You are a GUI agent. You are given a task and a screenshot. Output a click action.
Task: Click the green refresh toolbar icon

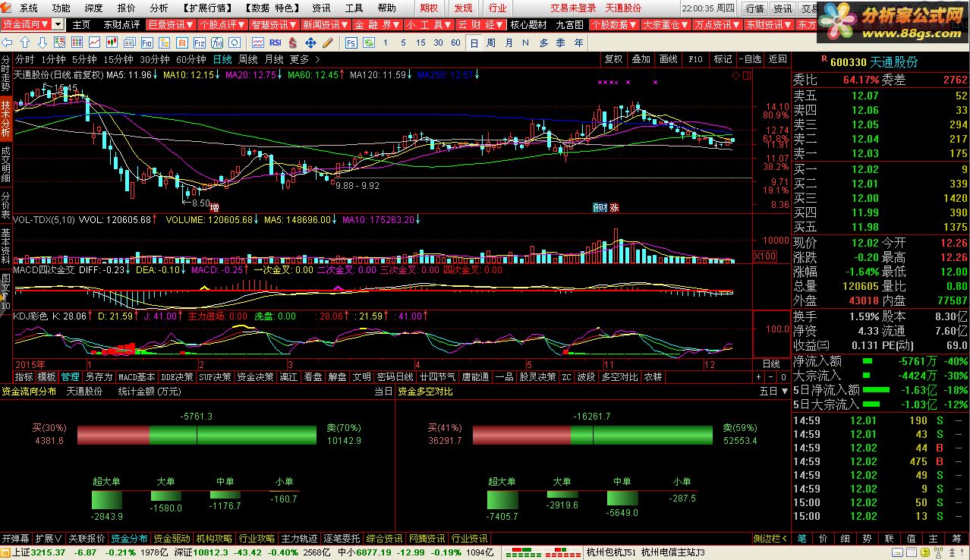click(x=367, y=42)
